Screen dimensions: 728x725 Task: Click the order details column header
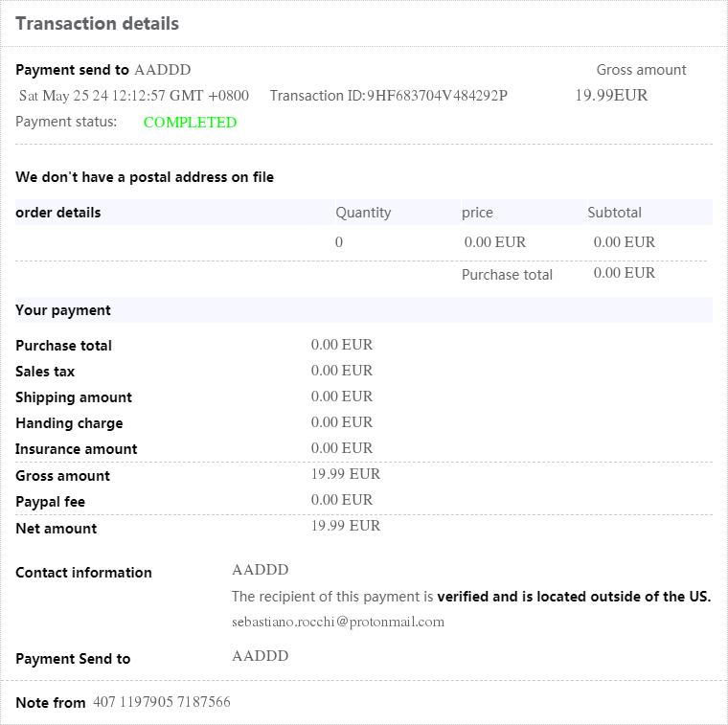[58, 213]
